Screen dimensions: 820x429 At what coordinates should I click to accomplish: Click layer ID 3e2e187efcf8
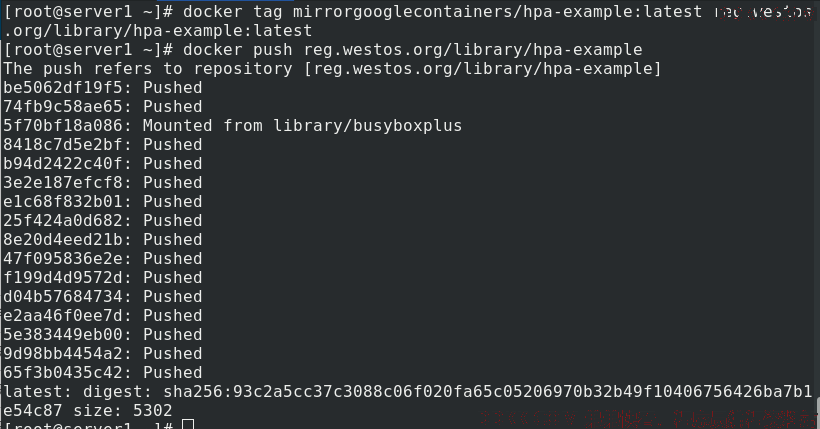[x=63, y=183]
